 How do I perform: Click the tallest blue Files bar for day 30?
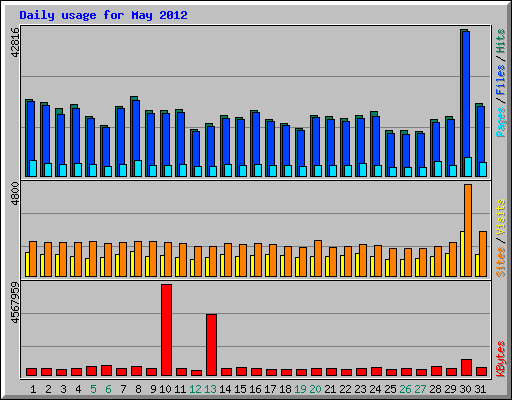point(466,95)
